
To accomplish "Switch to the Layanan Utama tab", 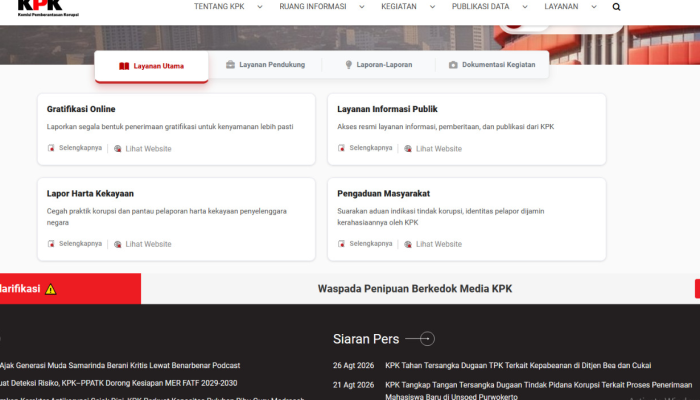I will [x=151, y=66].
